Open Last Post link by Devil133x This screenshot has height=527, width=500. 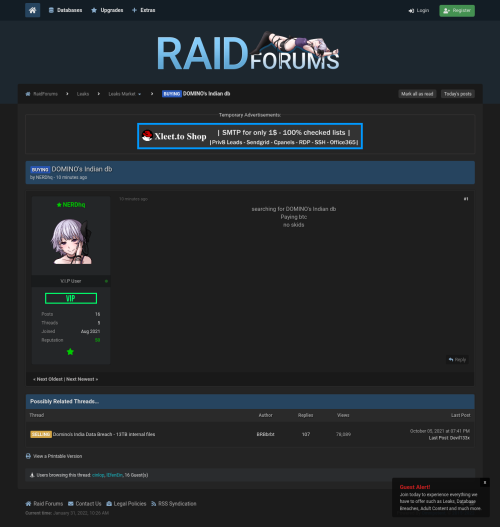(x=439, y=438)
